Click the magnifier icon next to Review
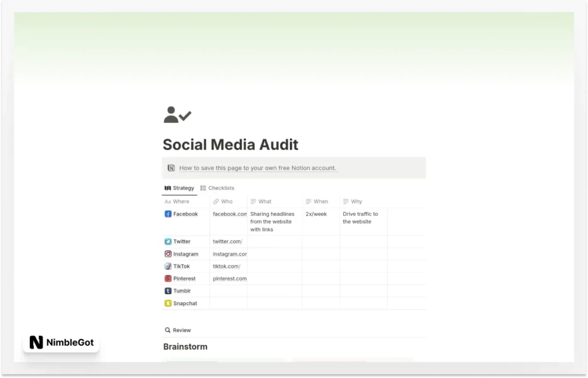Screen dimensions: 588x378 click(x=167, y=330)
